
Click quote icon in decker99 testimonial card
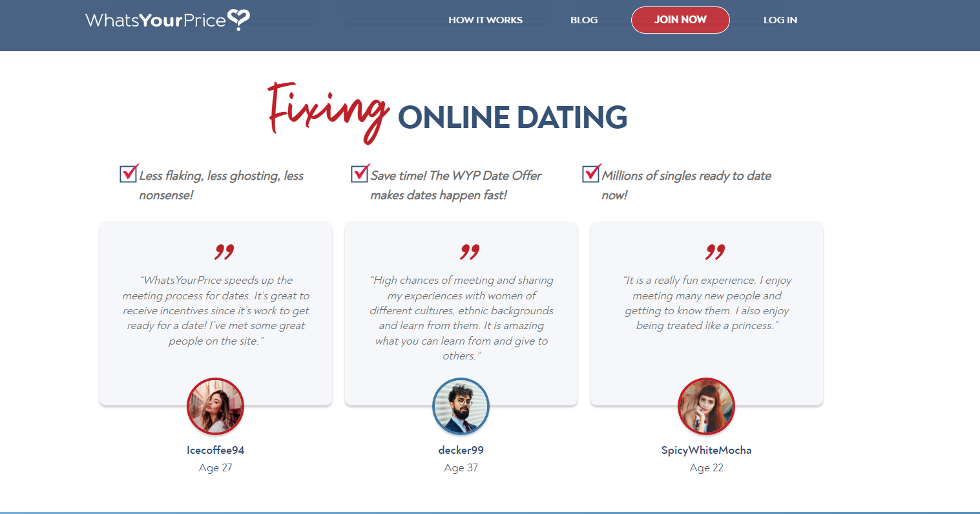point(470,252)
